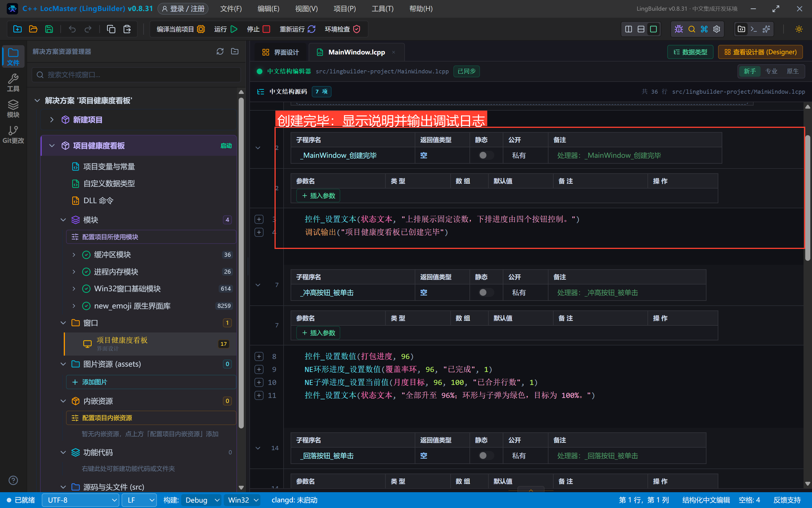Open the Git更改 sidebar panel
Image resolution: width=812 pixels, height=508 pixels.
tap(13, 134)
